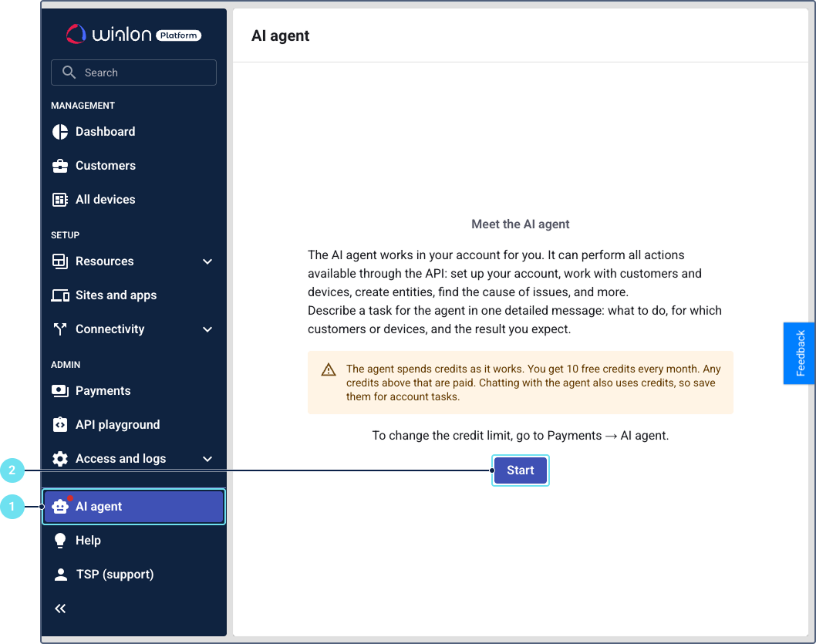Click the AI agent robot icon
Viewport: 816px width, 644px height.
60,506
